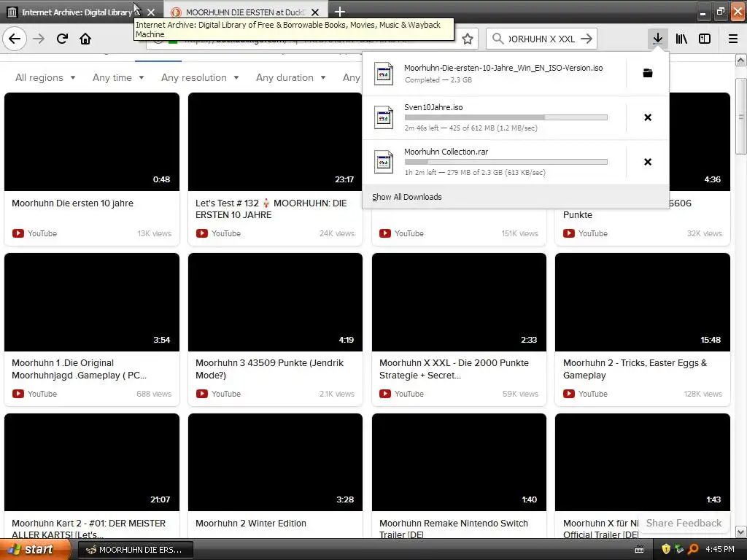Click the magnifier tray icon
This screenshot has width=747, height=560.
tap(693, 550)
